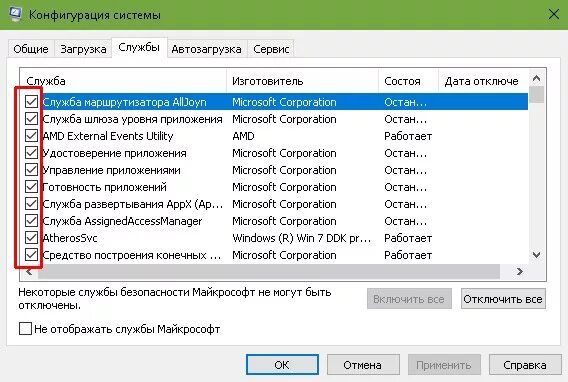Uncheck the AMD External Events Utility service

[x=32, y=136]
